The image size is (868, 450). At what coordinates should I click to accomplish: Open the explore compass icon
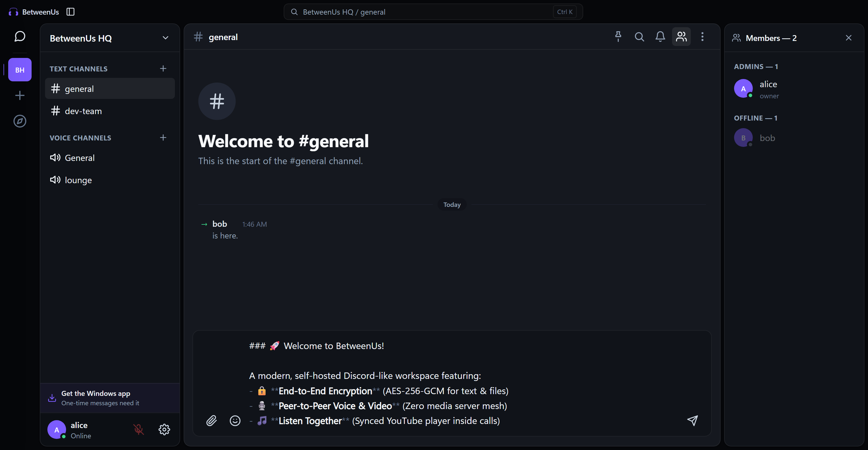tap(20, 121)
